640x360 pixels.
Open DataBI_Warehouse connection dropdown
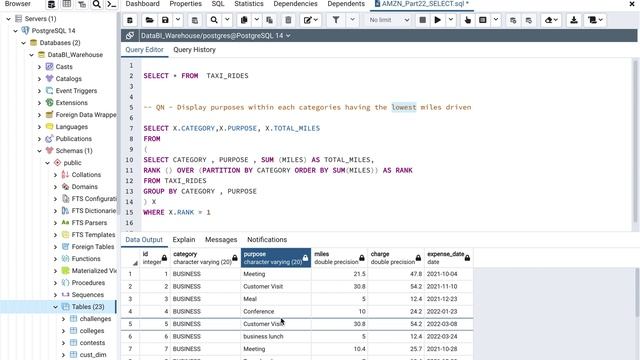point(216,36)
